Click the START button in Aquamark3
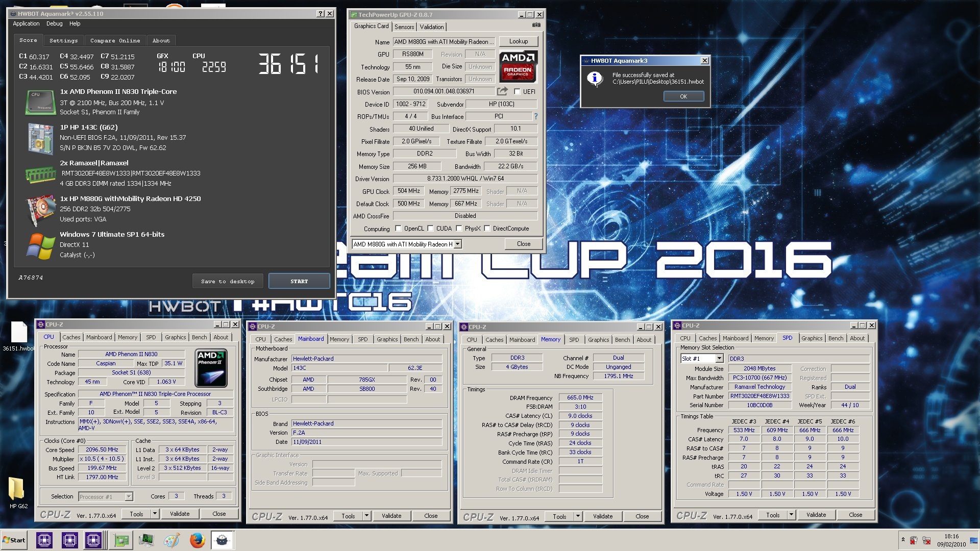The image size is (980, 551). click(x=299, y=281)
